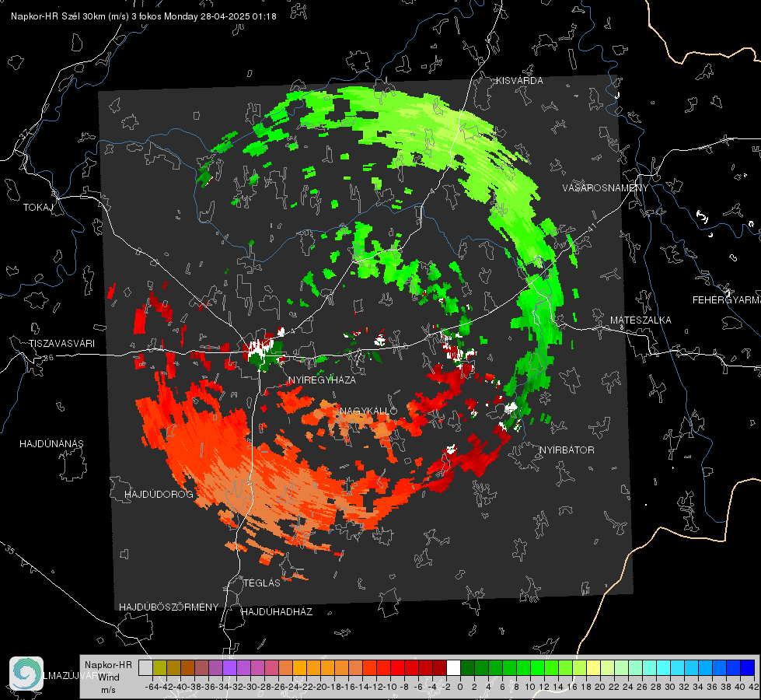Viewport: 761px width, 700px height.
Task: Click the radar title text with date 28-04-2025
Action: 144,16
